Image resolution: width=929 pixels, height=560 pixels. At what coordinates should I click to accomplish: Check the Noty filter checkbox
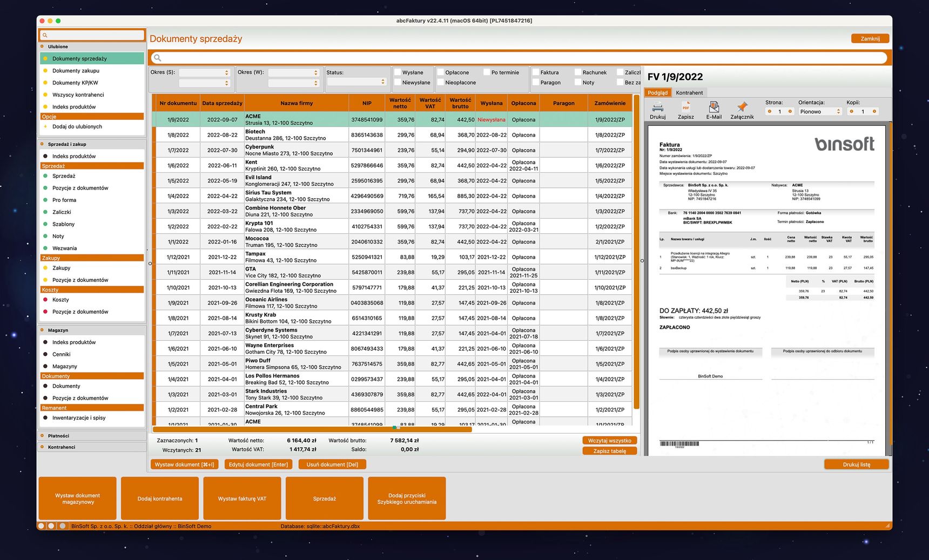click(578, 82)
